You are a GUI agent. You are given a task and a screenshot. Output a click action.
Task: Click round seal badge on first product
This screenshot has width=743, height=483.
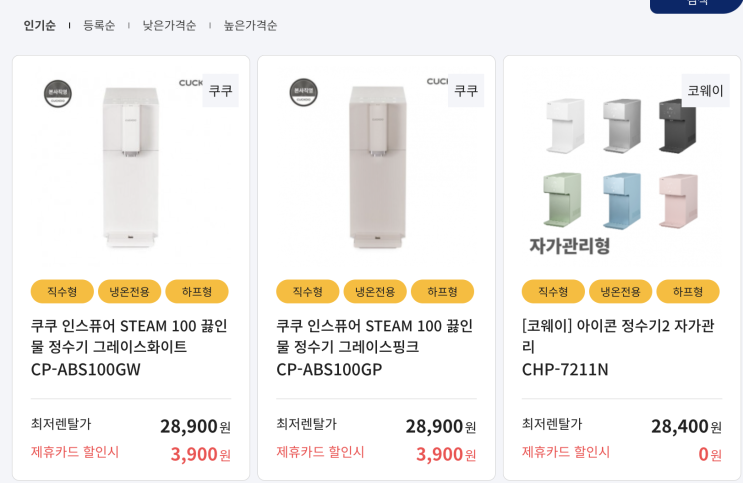[x=58, y=93]
